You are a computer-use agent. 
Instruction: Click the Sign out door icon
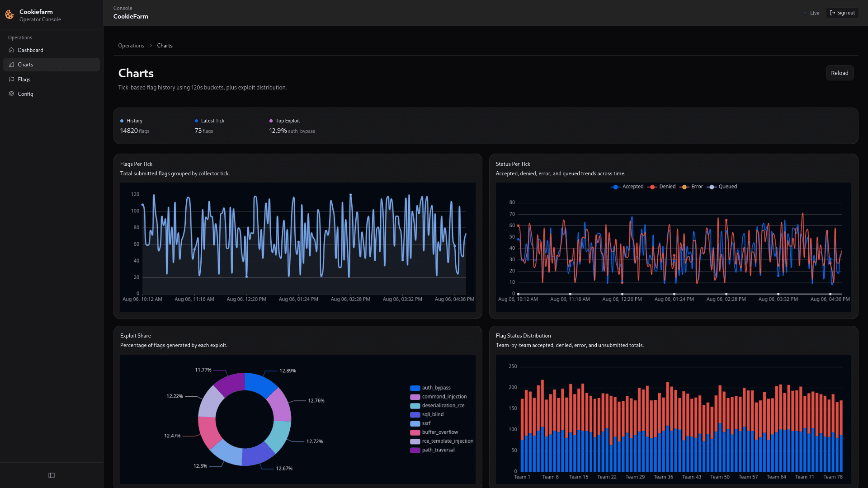[833, 13]
